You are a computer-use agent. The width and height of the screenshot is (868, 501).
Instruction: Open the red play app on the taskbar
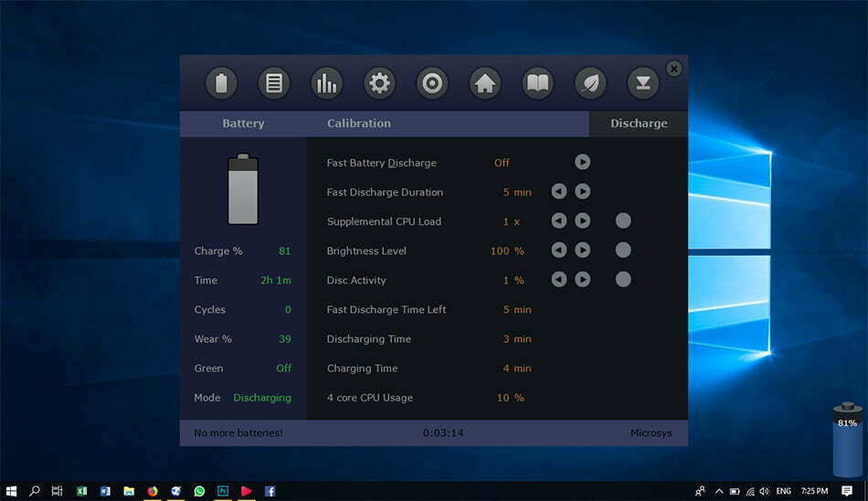click(247, 491)
